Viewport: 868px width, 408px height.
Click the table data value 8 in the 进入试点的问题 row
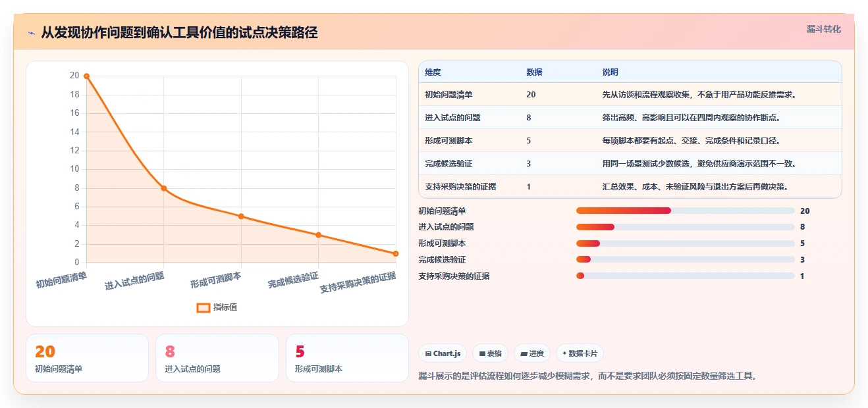(529, 118)
